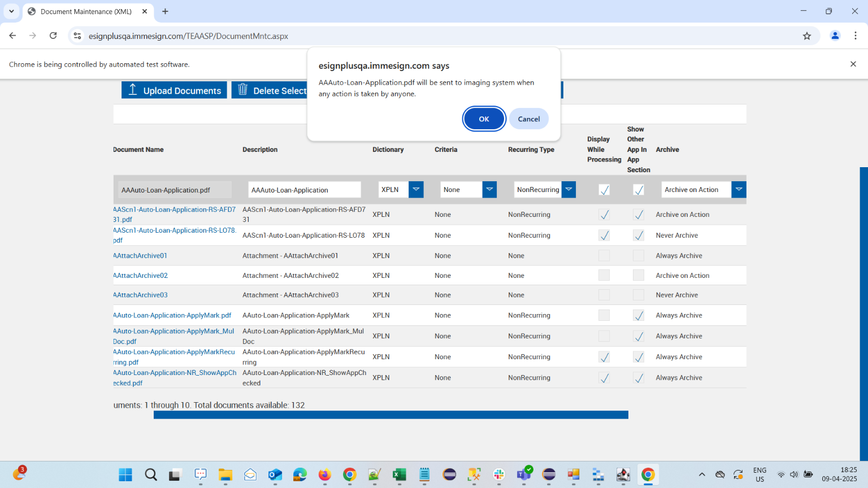Toggle Show Other App for ApplyMarkRecurring row
The image size is (868, 488).
click(x=639, y=357)
